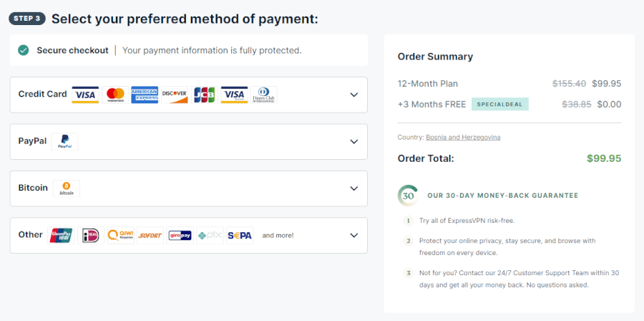Click the PayPal logo icon
Image resolution: width=644 pixels, height=321 pixels.
(64, 141)
